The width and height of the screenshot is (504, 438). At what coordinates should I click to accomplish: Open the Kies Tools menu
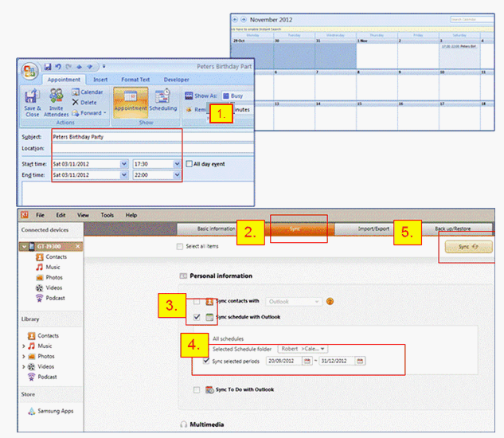point(107,215)
